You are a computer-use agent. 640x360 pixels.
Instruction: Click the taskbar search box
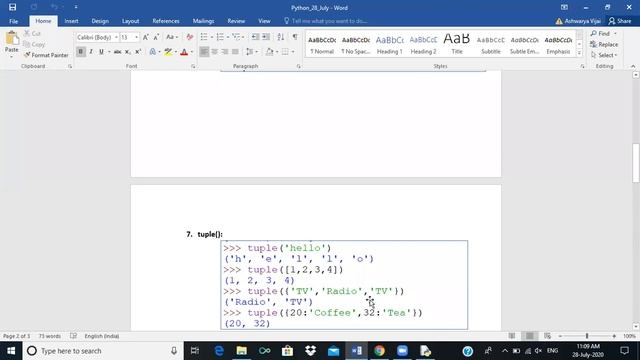point(103,351)
